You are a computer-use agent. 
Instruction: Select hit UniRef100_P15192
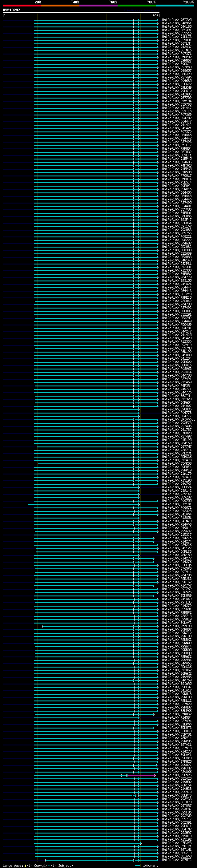point(177,839)
